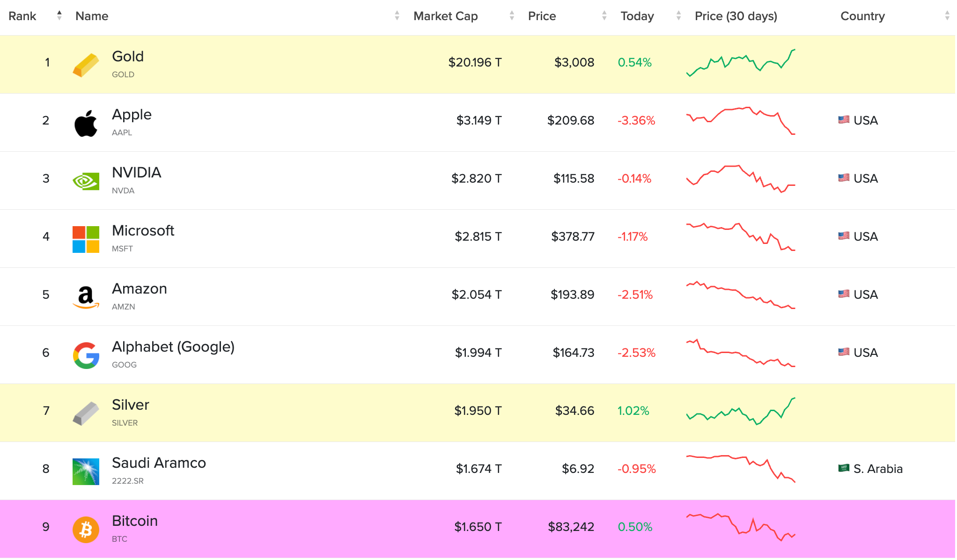Click the NVIDIA logo icon
The height and width of the screenshot is (560, 957).
point(86,181)
